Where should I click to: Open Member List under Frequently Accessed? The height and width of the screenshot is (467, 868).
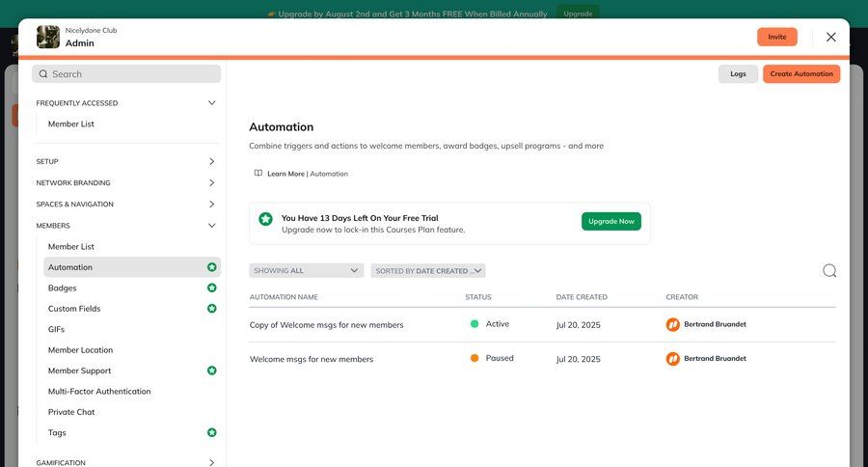pos(70,124)
